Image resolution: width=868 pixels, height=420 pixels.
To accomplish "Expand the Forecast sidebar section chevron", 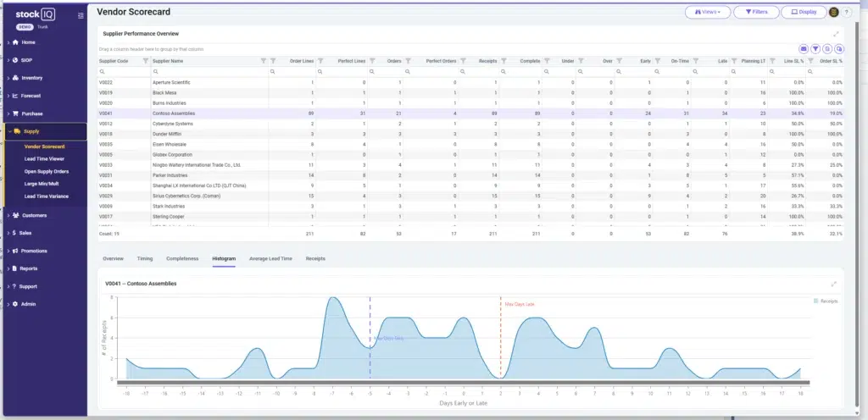I will (x=8, y=96).
